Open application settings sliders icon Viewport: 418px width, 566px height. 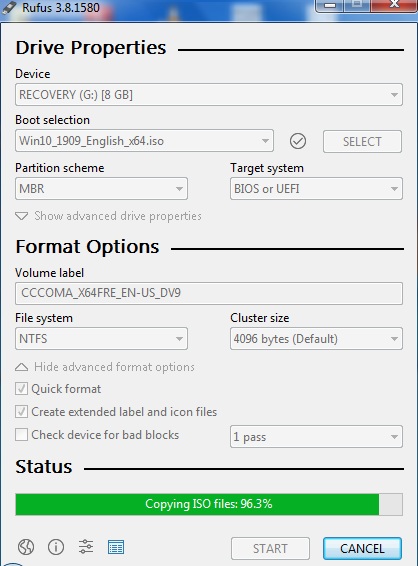coord(86,547)
